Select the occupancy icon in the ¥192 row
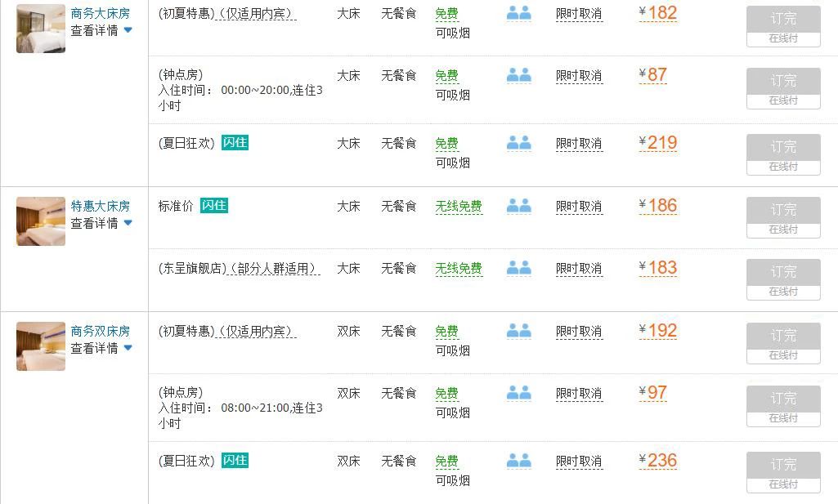The width and height of the screenshot is (838, 504). 518,331
